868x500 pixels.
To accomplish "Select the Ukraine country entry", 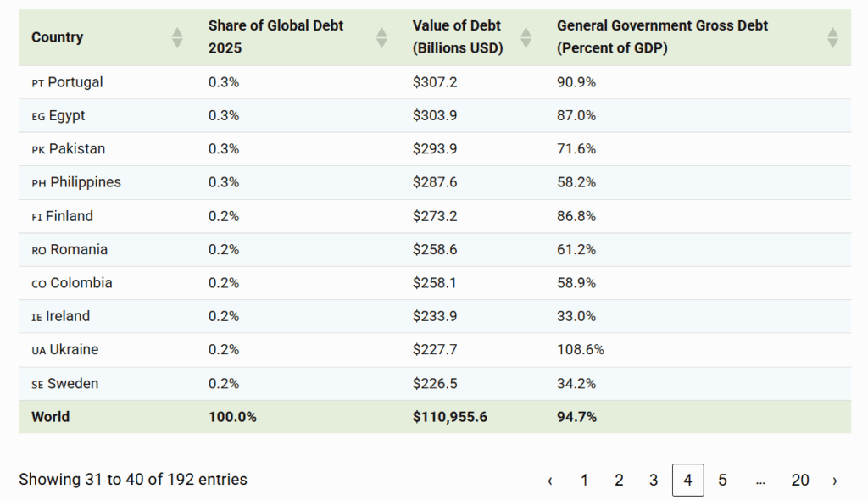I will tap(74, 349).
